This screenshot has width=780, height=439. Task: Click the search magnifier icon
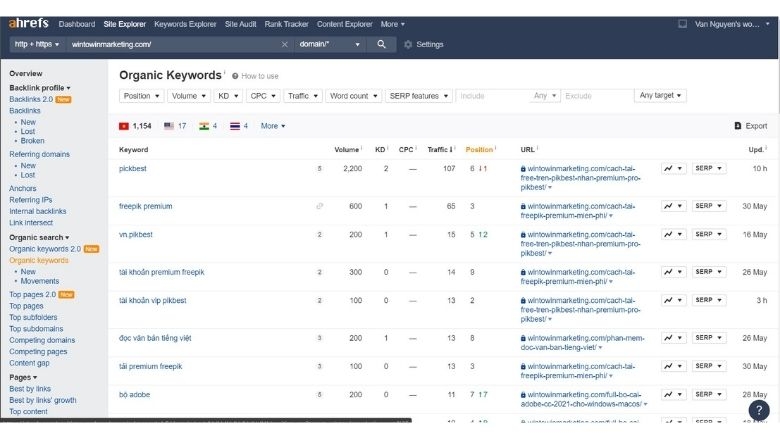pyautogui.click(x=381, y=44)
